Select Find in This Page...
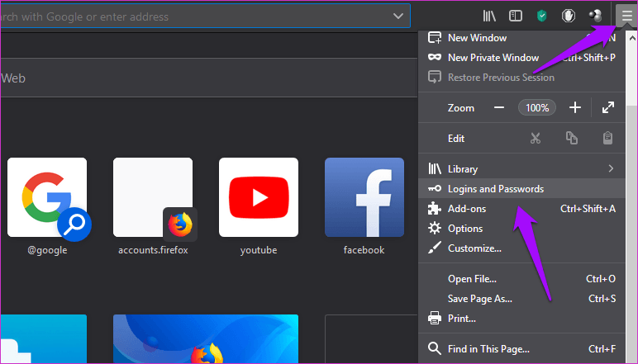The height and width of the screenshot is (364, 638). click(521, 348)
